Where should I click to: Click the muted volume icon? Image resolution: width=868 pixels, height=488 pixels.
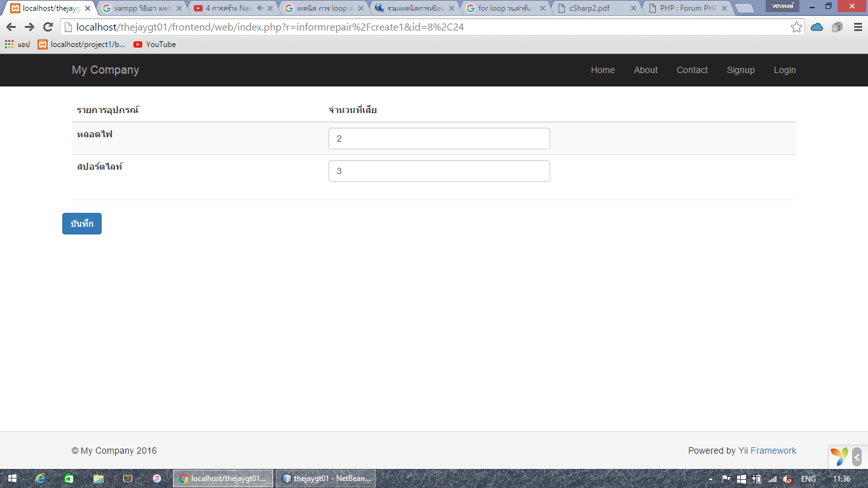pos(788,479)
